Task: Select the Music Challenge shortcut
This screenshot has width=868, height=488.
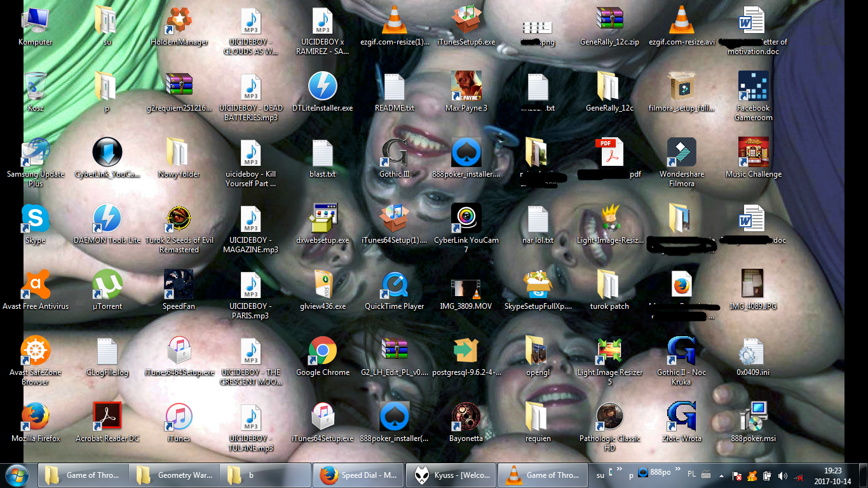Action: 754,158
